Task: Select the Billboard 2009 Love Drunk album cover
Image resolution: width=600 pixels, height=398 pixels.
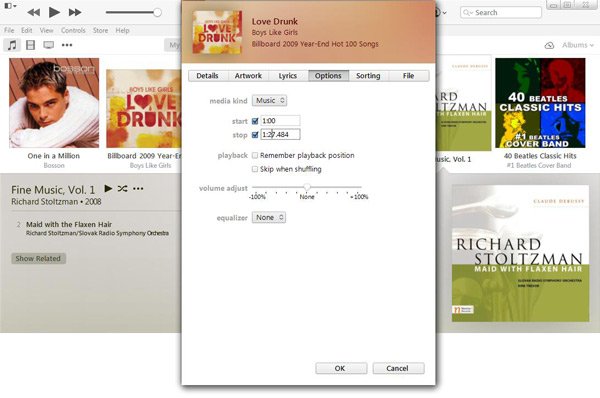Action: pyautogui.click(x=144, y=109)
